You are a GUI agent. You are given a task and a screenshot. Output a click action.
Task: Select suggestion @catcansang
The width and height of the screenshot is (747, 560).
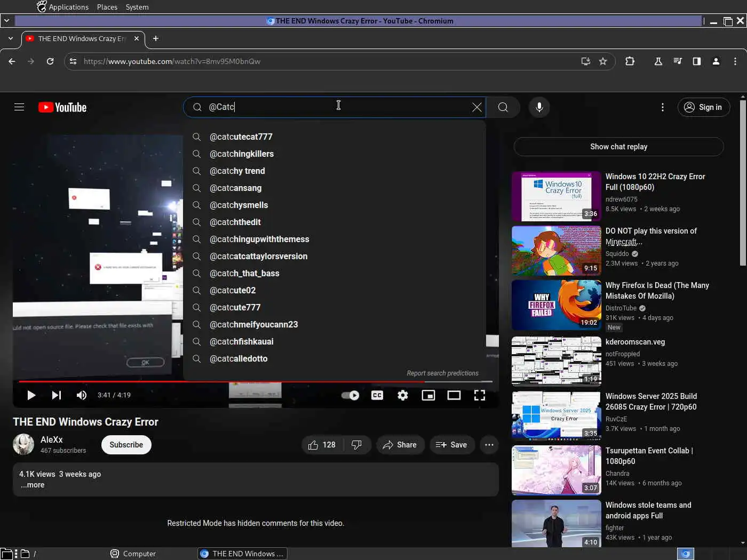coord(335,188)
